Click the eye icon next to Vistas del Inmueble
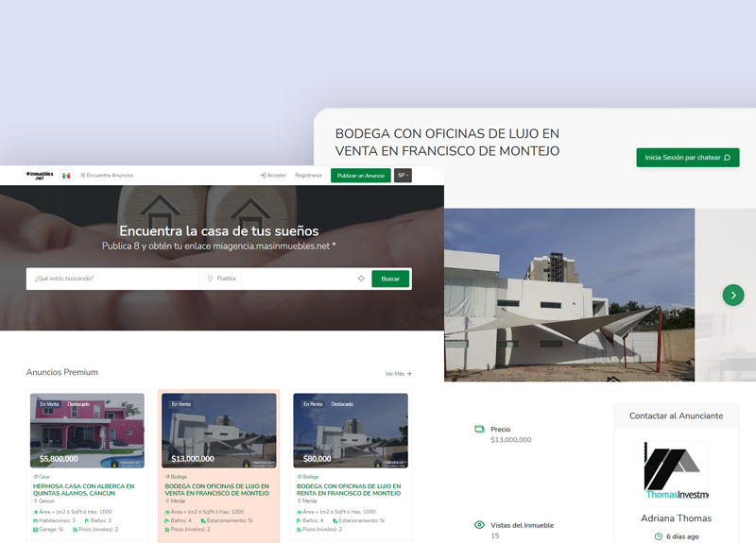Viewport: 756px width, 543px height. (x=479, y=525)
